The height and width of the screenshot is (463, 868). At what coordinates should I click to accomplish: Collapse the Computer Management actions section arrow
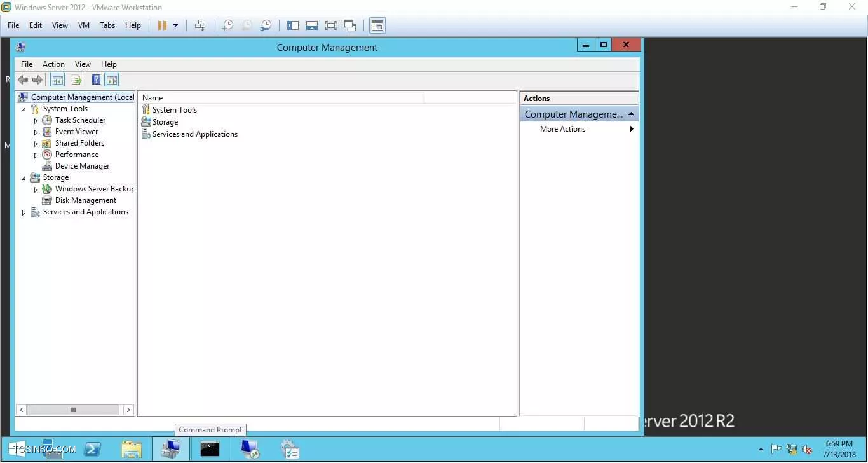point(631,114)
